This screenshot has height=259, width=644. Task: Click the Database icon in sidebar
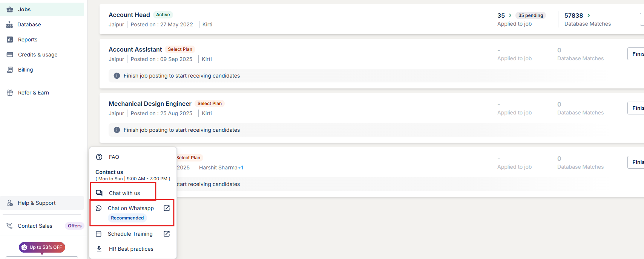point(9,24)
